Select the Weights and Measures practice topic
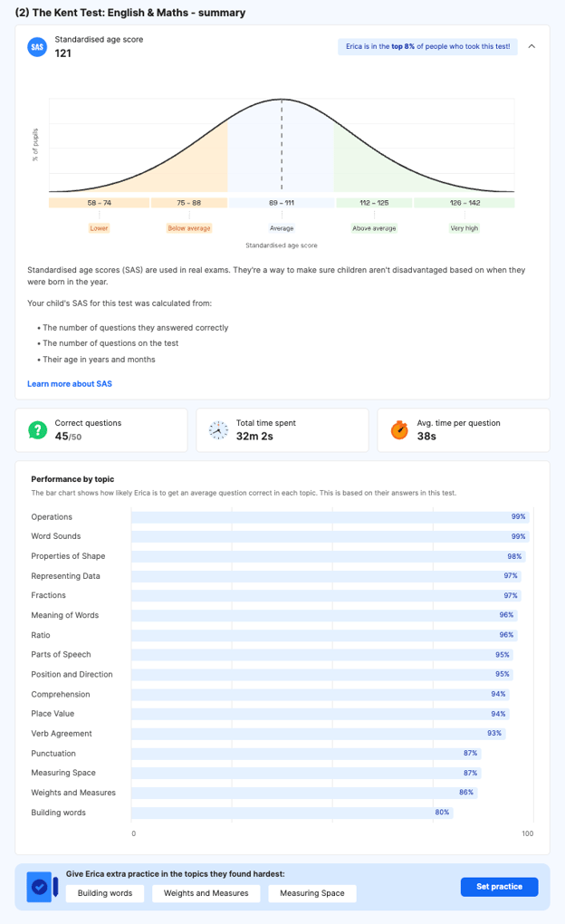The height and width of the screenshot is (924, 565). pos(206,893)
